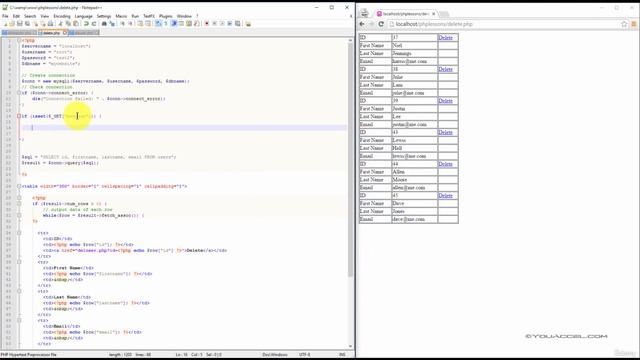640x360 pixels.
Task: Click the Redo toolbar icon
Action: point(94,24)
